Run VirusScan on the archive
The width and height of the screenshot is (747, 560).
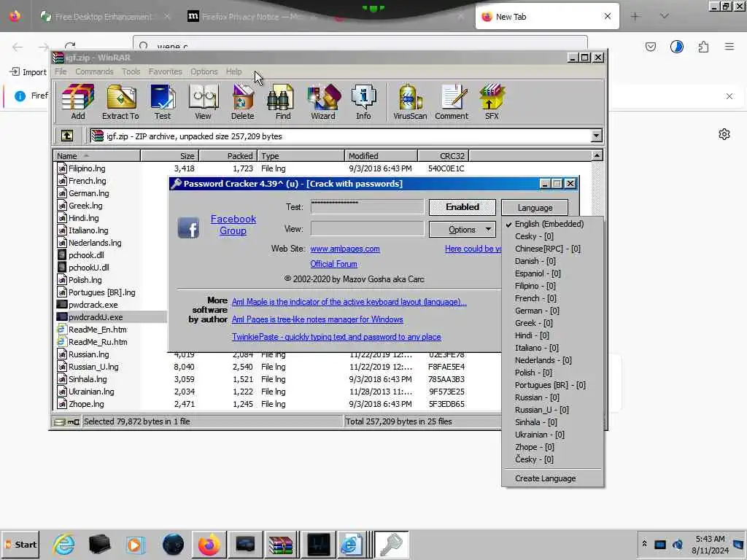click(410, 101)
